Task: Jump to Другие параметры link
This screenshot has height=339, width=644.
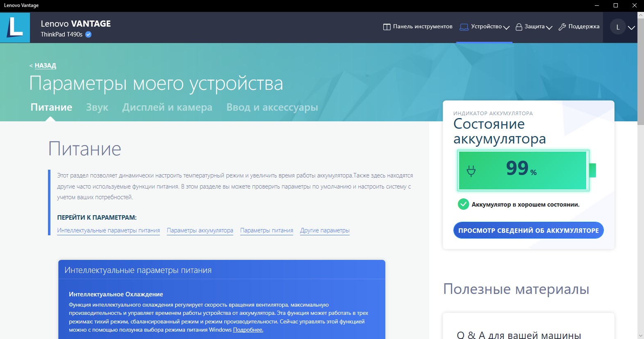Action: click(325, 230)
